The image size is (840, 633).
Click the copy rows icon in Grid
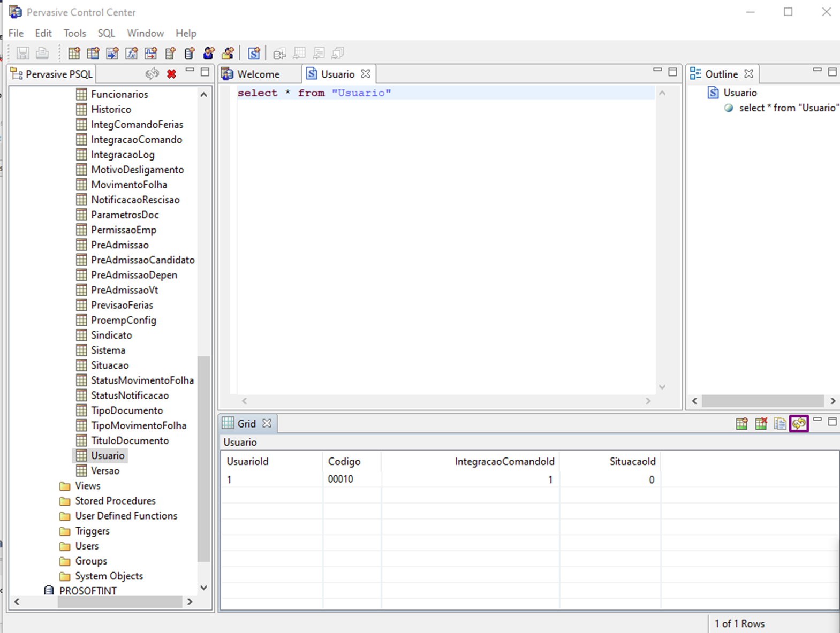780,424
